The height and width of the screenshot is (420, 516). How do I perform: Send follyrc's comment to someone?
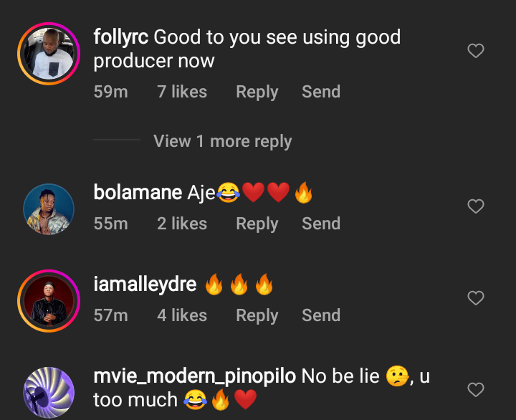pyautogui.click(x=320, y=92)
